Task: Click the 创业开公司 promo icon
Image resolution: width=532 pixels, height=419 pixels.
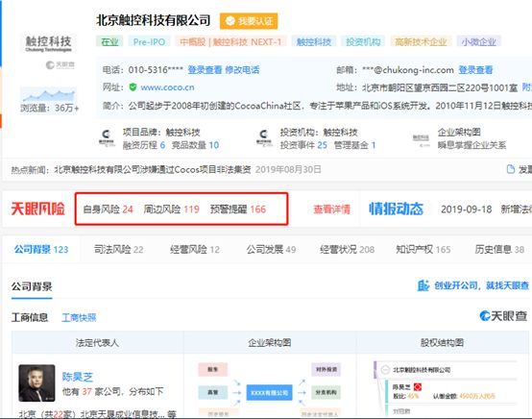Action: click(x=423, y=285)
